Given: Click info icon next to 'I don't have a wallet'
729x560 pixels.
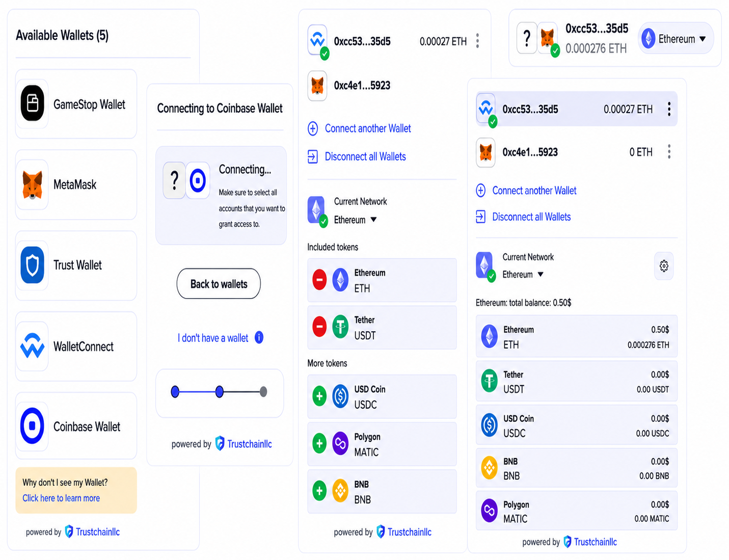Looking at the screenshot, I should pos(259,337).
